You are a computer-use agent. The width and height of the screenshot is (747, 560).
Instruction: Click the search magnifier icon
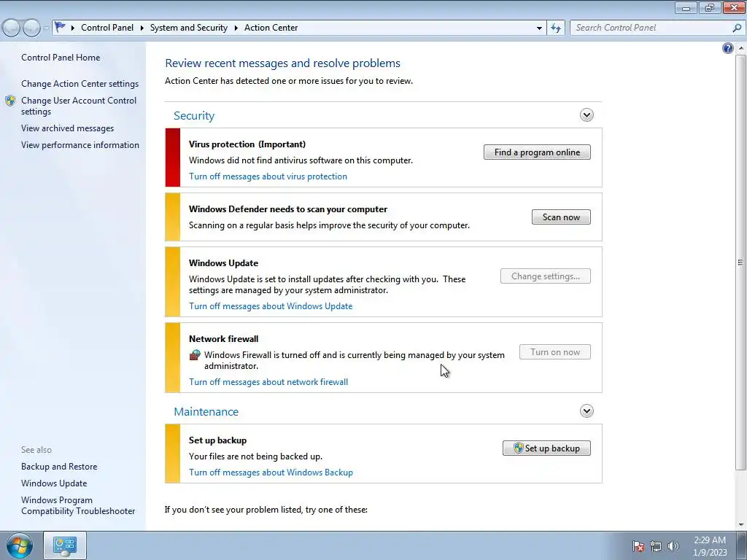click(737, 28)
